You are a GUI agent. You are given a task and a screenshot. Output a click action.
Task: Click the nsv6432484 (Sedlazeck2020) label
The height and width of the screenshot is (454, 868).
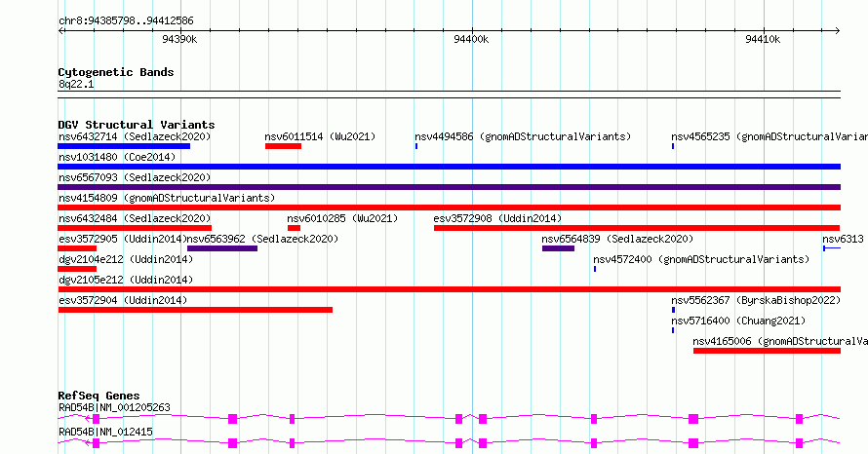135,218
